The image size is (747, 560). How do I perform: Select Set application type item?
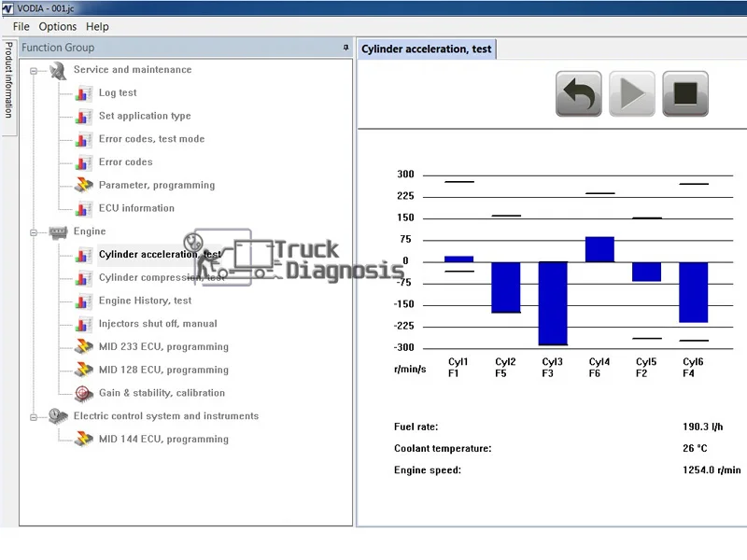[145, 116]
